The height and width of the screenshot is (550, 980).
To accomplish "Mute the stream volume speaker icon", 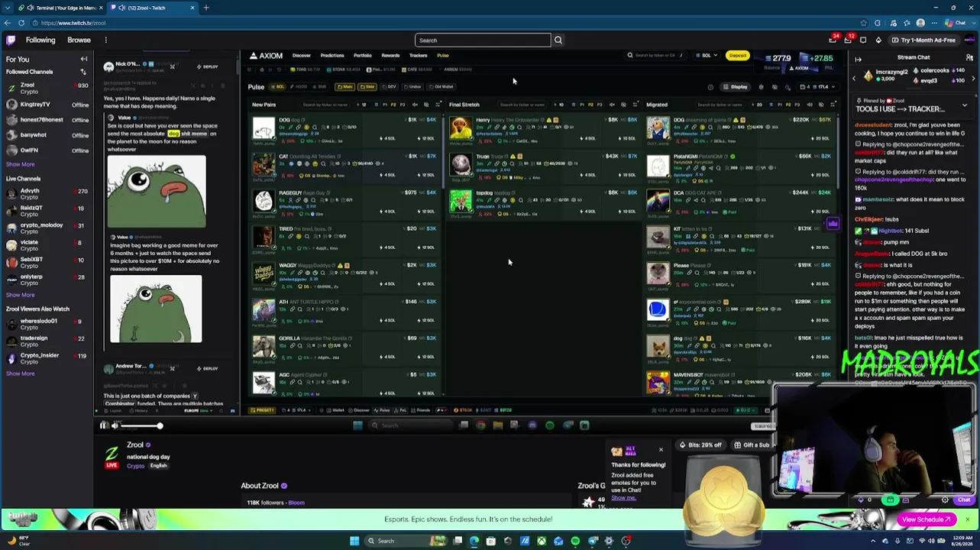I will tap(115, 425).
